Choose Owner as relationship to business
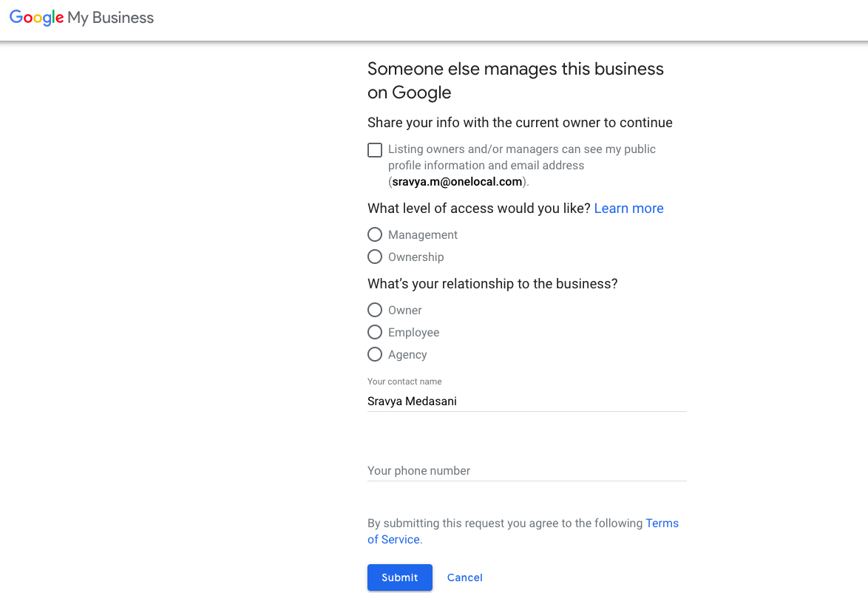This screenshot has height=593, width=868. tap(375, 310)
